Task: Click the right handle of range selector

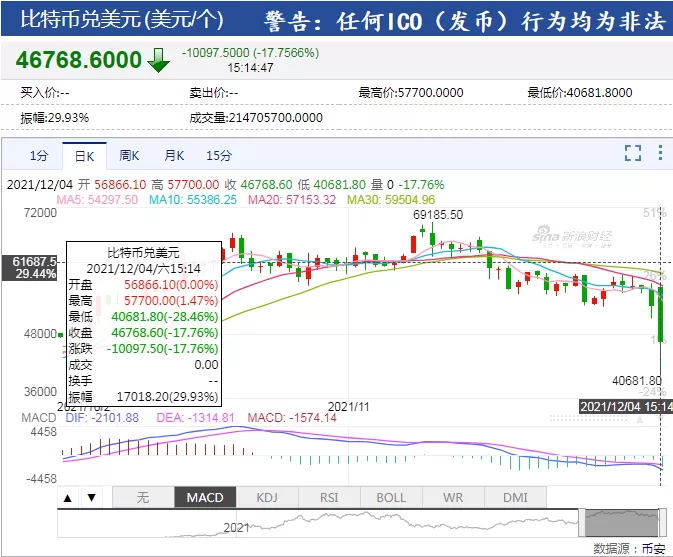Action: [661, 522]
